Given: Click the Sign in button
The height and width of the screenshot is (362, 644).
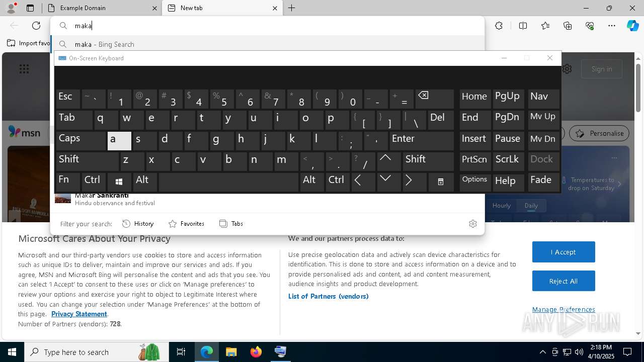Looking at the screenshot, I should click(x=602, y=69).
